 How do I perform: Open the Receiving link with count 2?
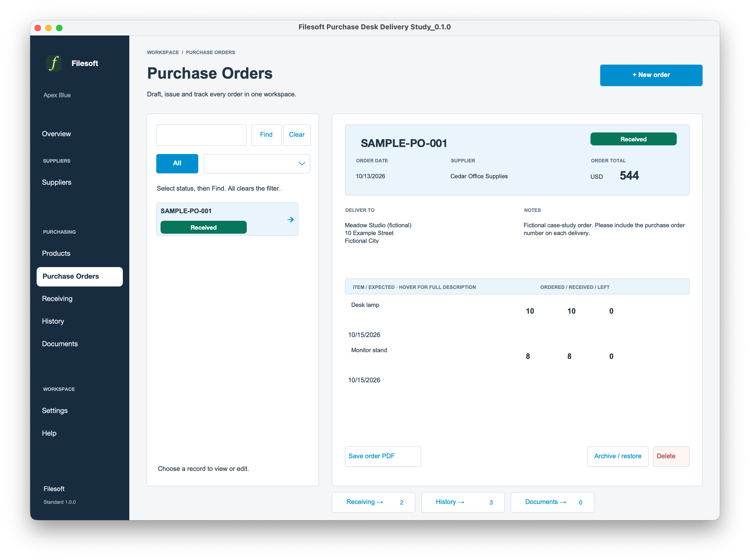coord(373,502)
